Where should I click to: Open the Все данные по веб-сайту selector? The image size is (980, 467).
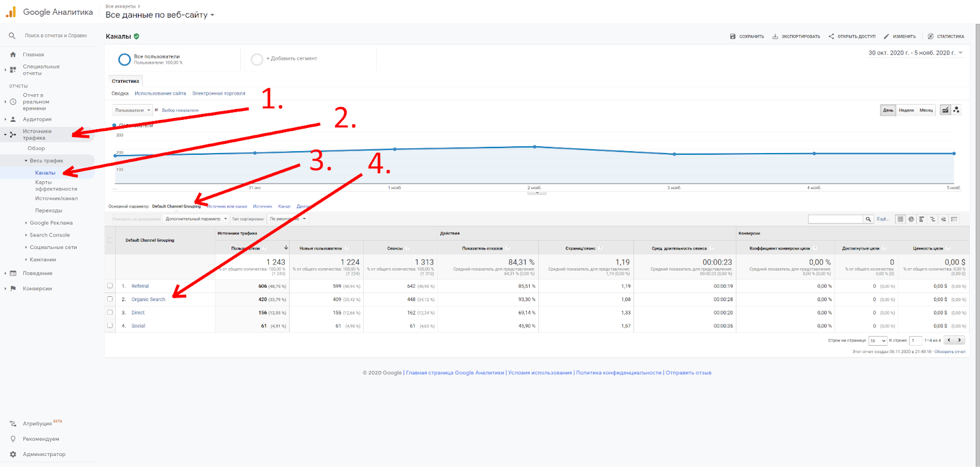coord(160,15)
